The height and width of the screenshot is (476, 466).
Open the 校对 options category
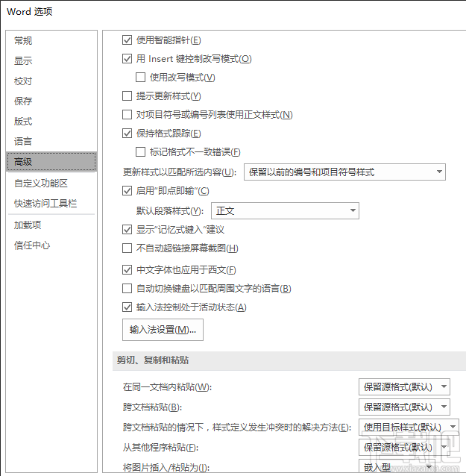click(24, 81)
